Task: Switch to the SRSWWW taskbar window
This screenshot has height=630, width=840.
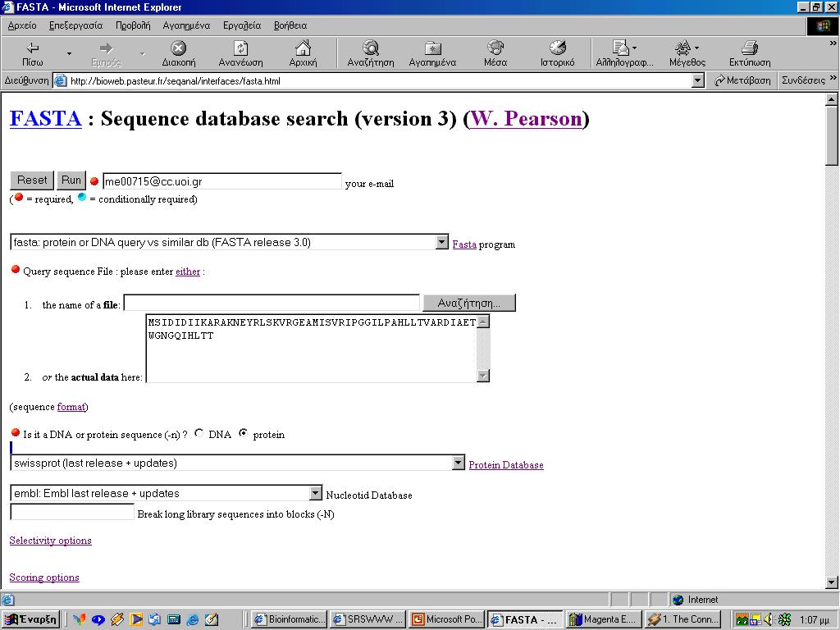Action: pyautogui.click(x=367, y=619)
